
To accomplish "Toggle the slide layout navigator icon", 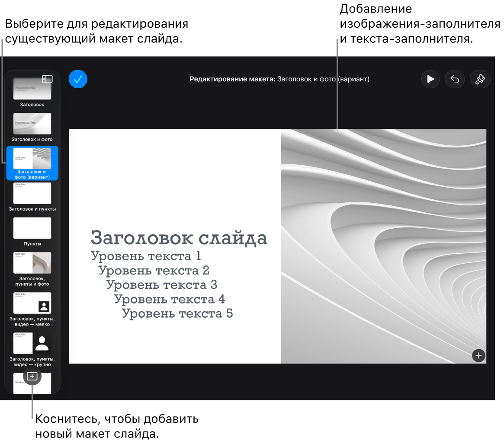I will click(47, 79).
